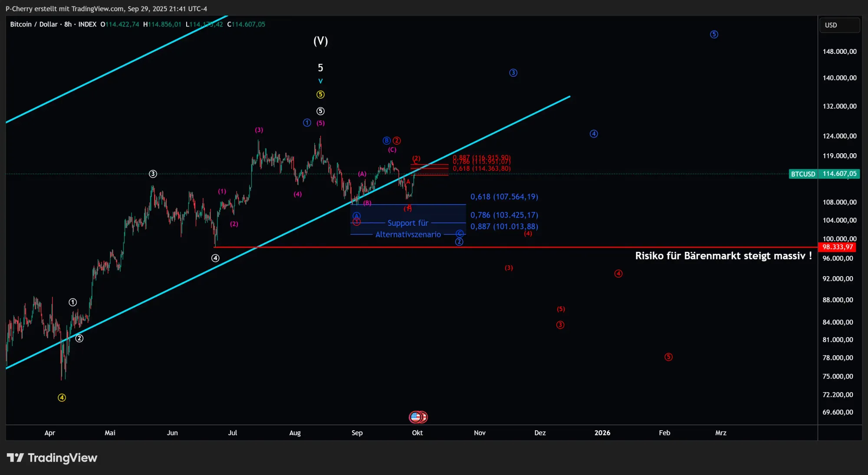The image size is (868, 475).
Task: Click the red 98.333,97 price level label
Action: click(x=837, y=247)
